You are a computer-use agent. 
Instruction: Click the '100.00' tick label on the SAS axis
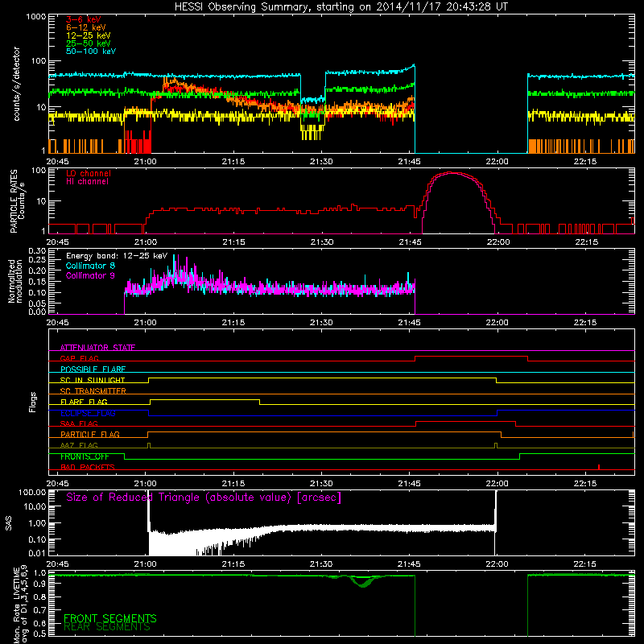[x=32, y=492]
